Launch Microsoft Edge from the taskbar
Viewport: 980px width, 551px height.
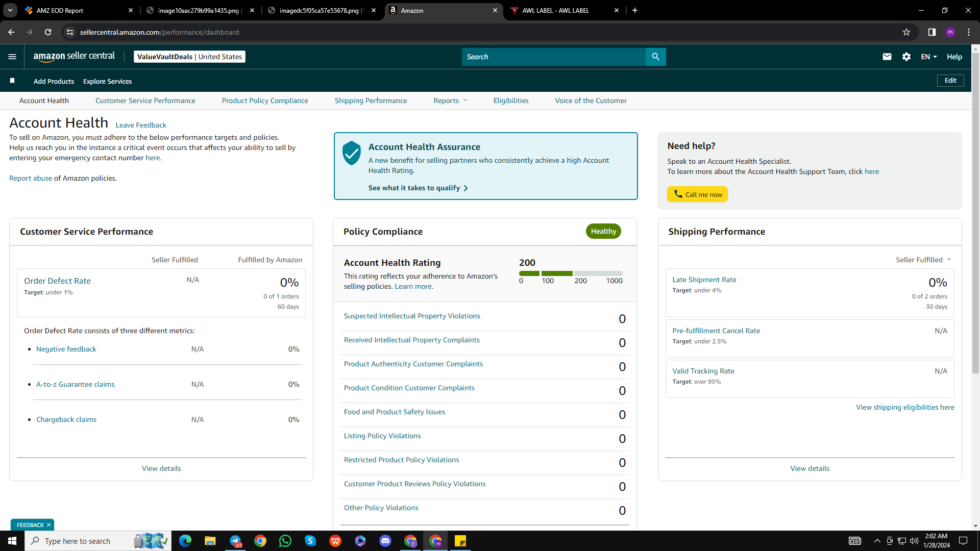click(x=185, y=541)
